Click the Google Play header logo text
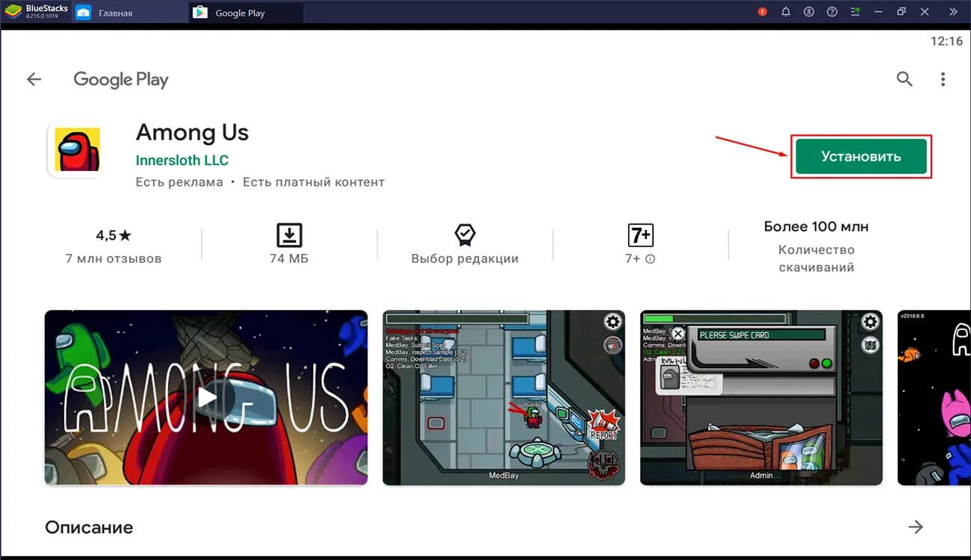This screenshot has width=971, height=560. point(121,80)
